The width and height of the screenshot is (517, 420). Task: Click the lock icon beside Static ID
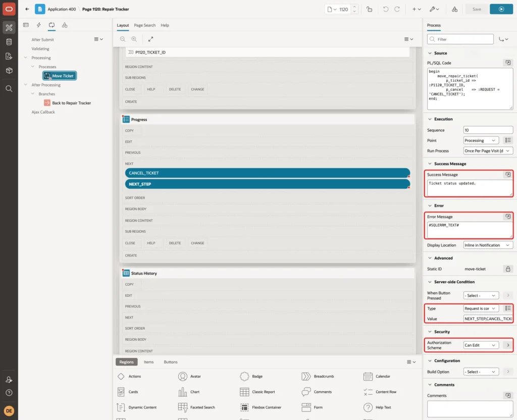pos(508,269)
